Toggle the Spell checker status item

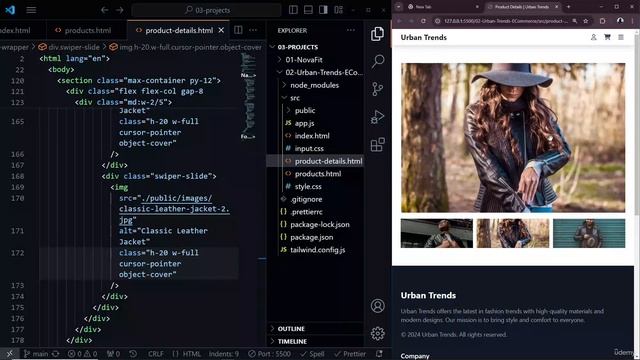(312, 354)
